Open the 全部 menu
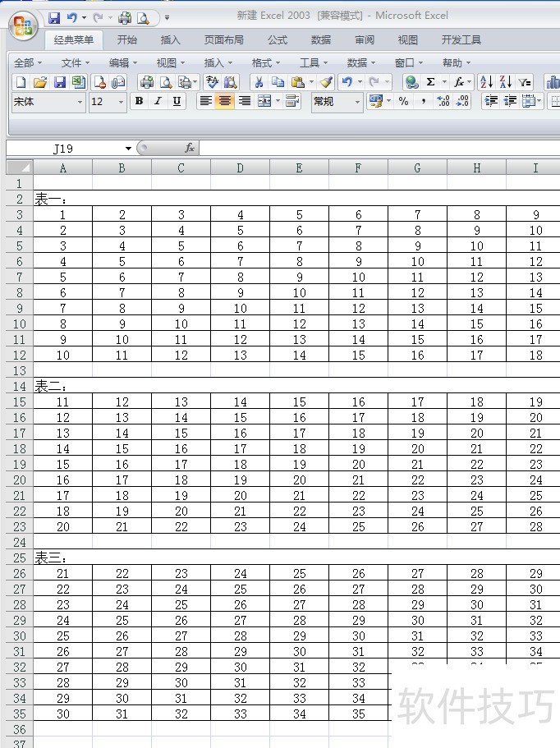Viewport: 560px width, 748px height. [x=28, y=63]
